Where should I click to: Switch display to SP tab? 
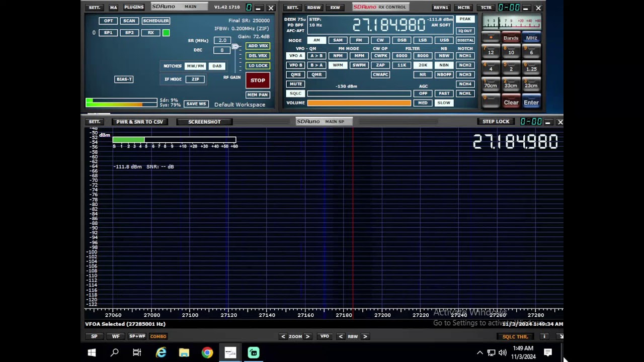tap(94, 336)
